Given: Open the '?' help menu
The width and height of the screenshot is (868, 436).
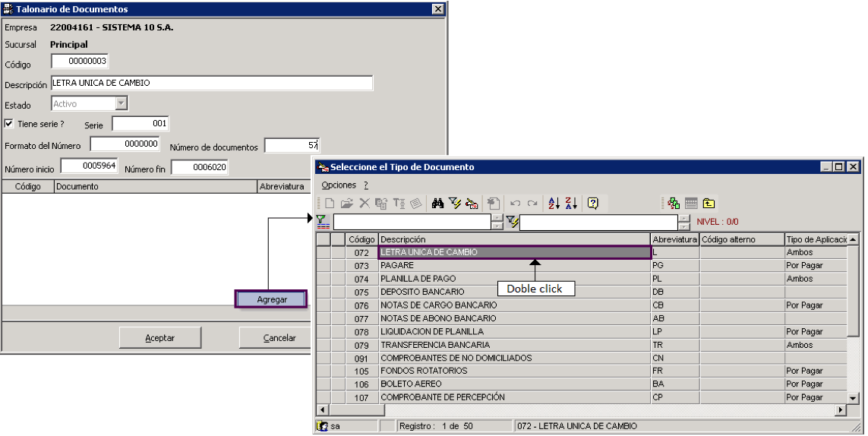Looking at the screenshot, I should click(x=366, y=185).
